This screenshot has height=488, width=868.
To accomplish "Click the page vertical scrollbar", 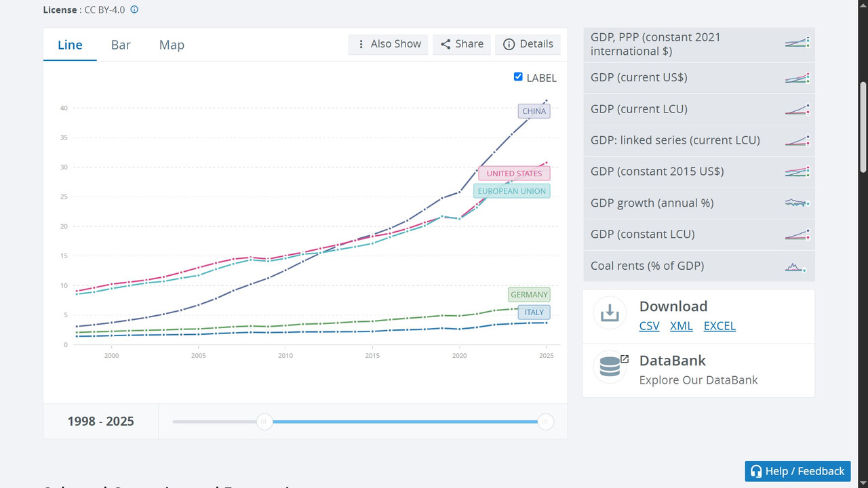I will point(863,127).
